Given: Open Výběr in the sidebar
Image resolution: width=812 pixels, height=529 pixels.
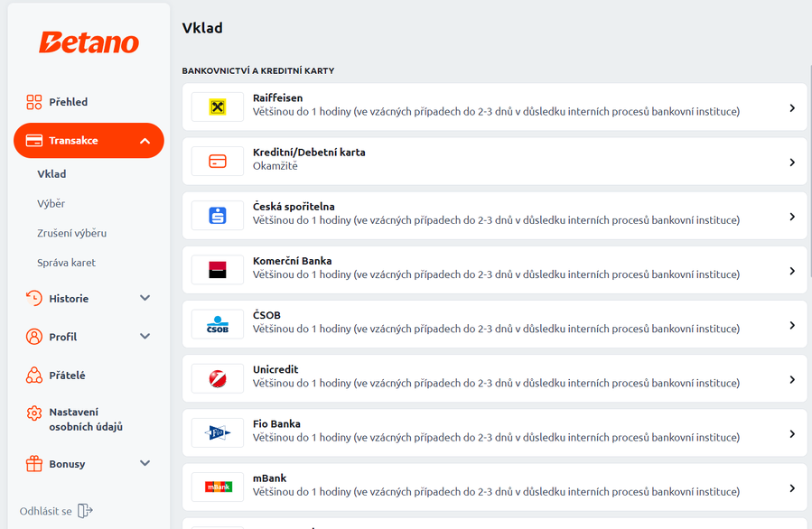Looking at the screenshot, I should 51,204.
